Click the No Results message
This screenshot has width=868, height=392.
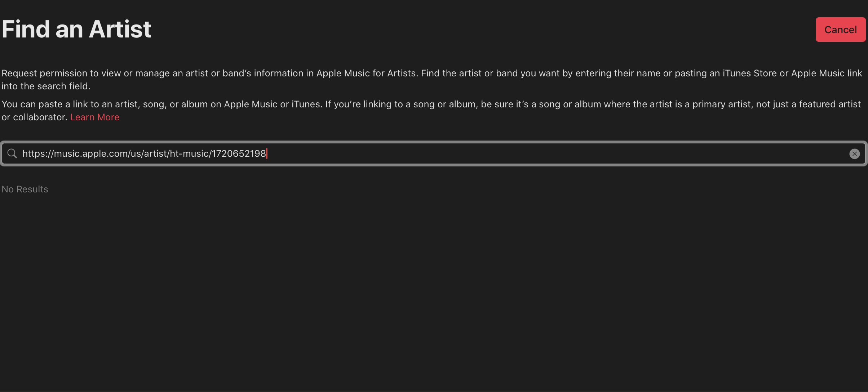(25, 190)
